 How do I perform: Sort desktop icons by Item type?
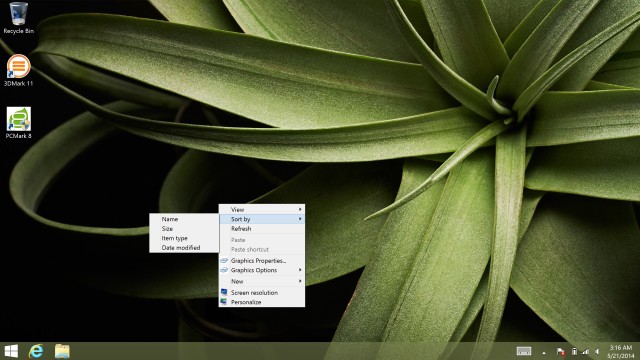pyautogui.click(x=184, y=238)
